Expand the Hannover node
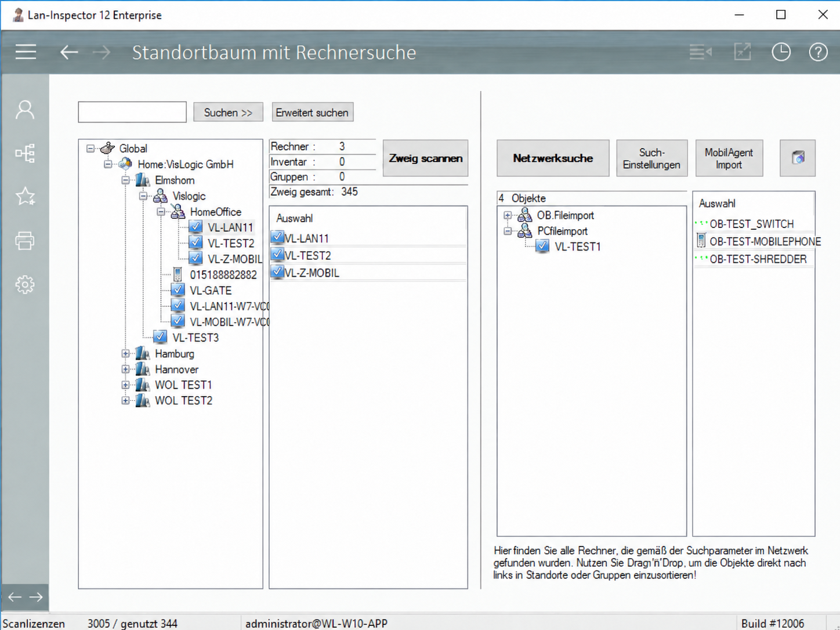 click(x=125, y=369)
